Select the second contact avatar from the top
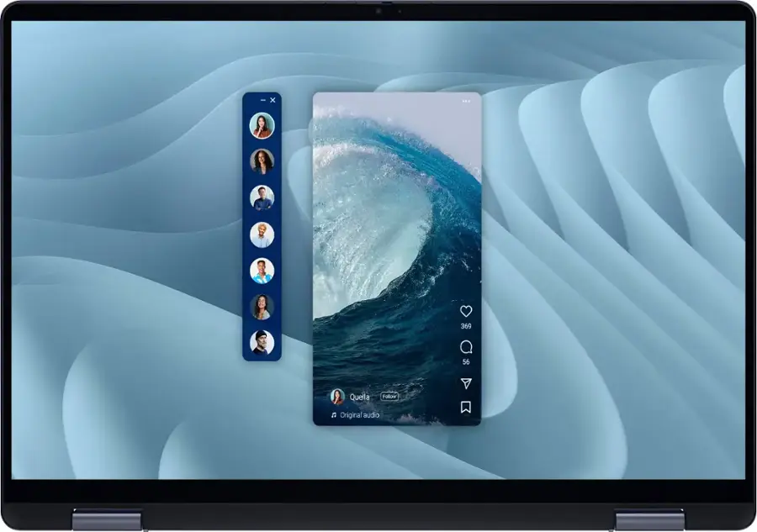The height and width of the screenshot is (532, 757). coord(262,161)
